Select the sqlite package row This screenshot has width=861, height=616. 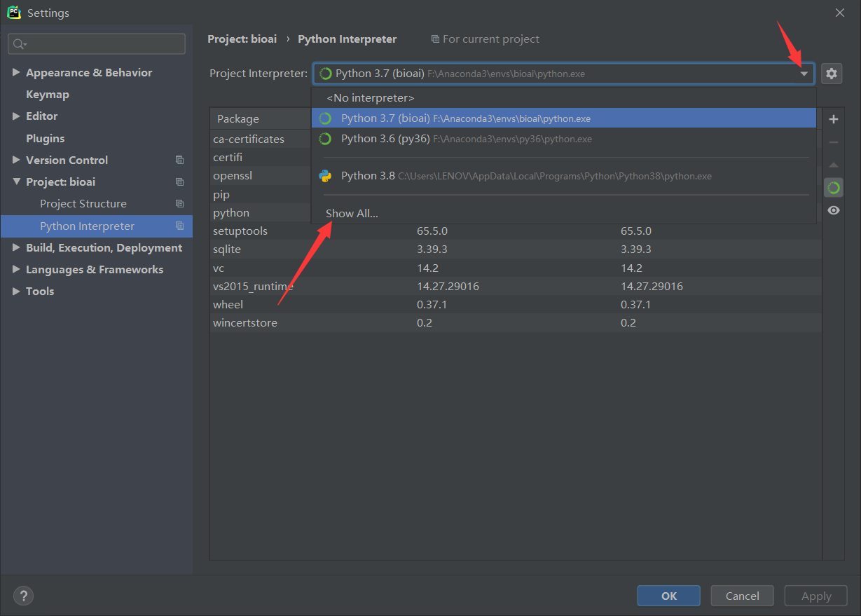coord(516,249)
